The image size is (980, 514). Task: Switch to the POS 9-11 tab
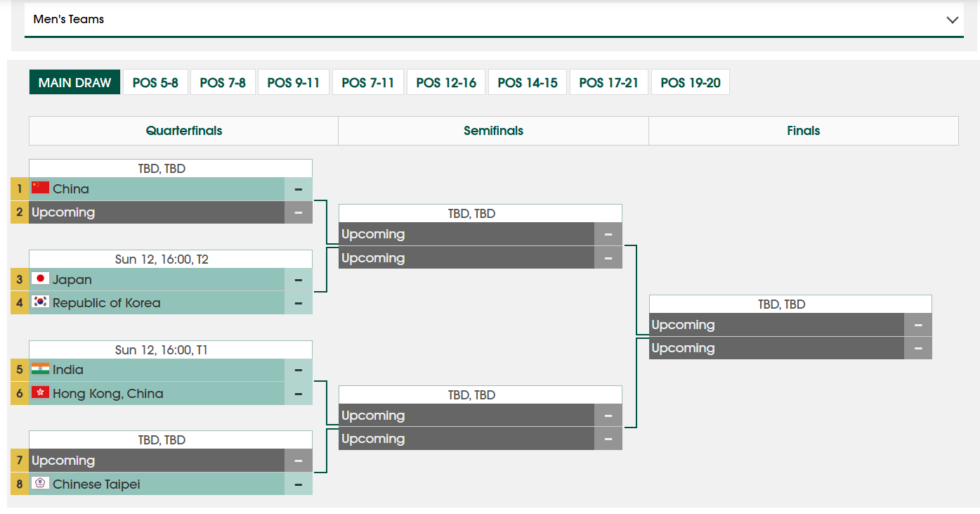(x=294, y=82)
